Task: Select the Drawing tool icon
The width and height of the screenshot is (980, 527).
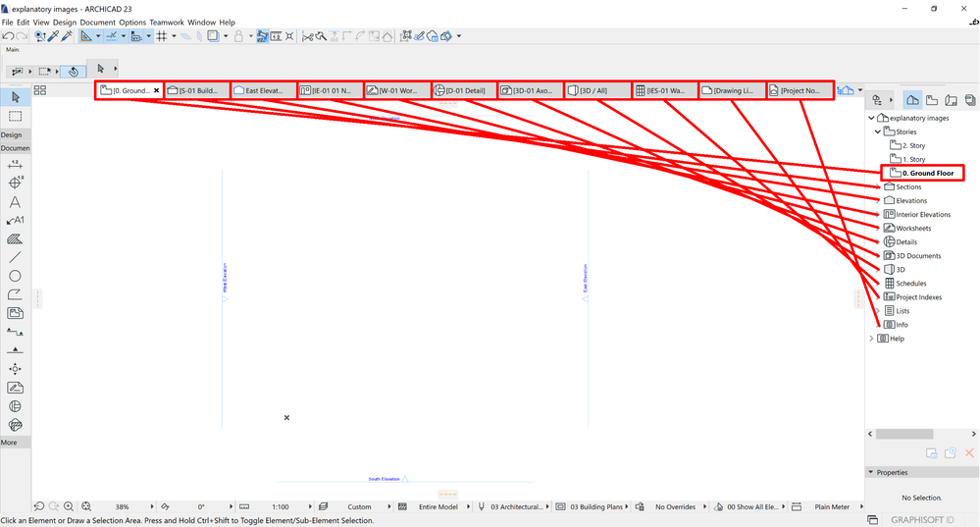Action: coord(15,313)
